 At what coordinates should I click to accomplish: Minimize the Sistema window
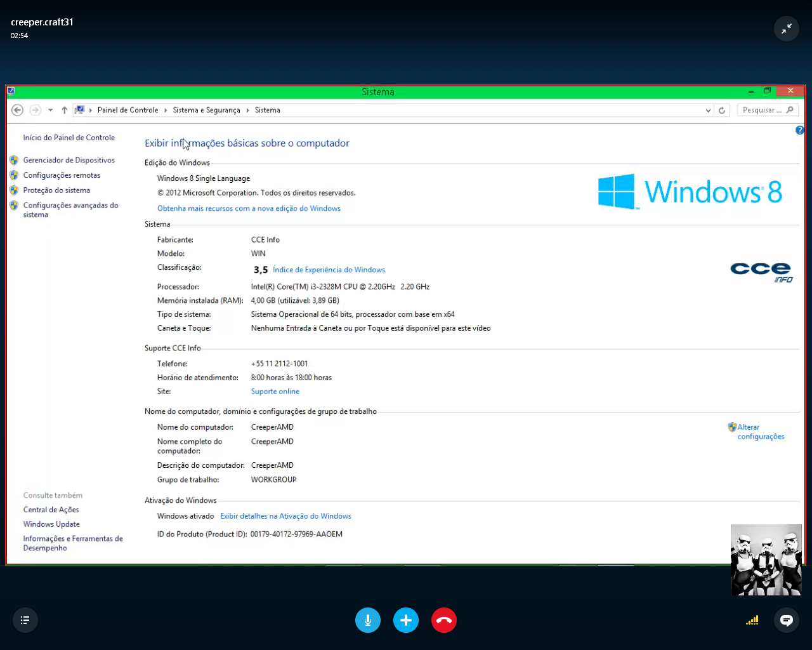coord(750,91)
